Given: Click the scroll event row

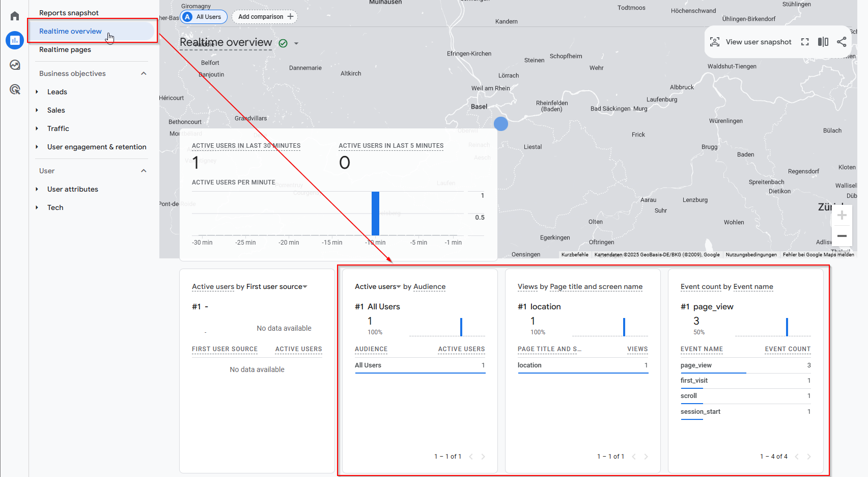Looking at the screenshot, I should (746, 396).
